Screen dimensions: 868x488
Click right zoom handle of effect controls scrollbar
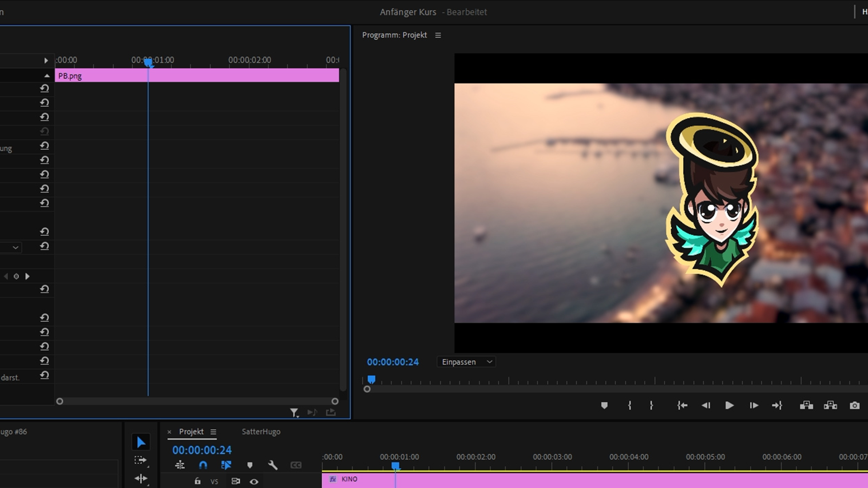click(x=335, y=401)
